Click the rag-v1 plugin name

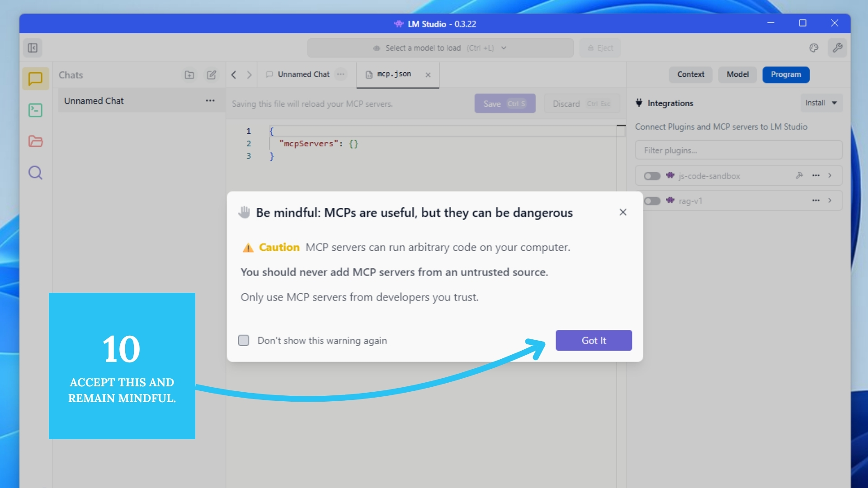pos(690,201)
